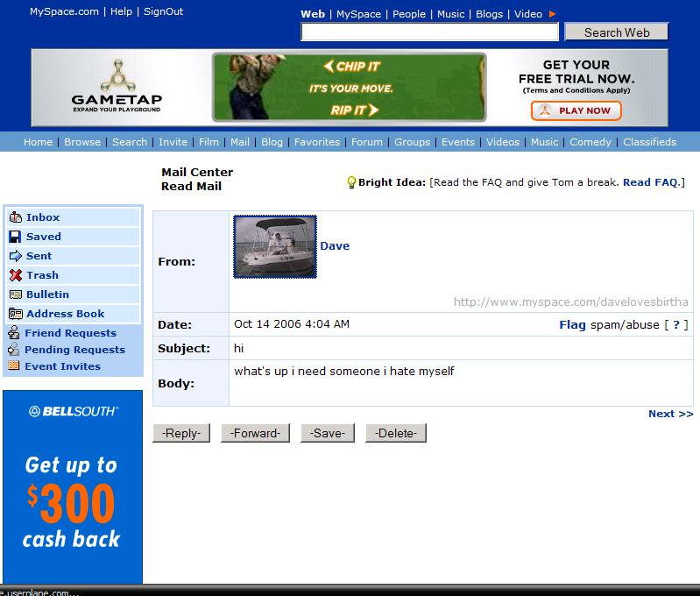Image resolution: width=700 pixels, height=596 pixels.
Task: Open Film in navigation bar
Action: coord(209,142)
